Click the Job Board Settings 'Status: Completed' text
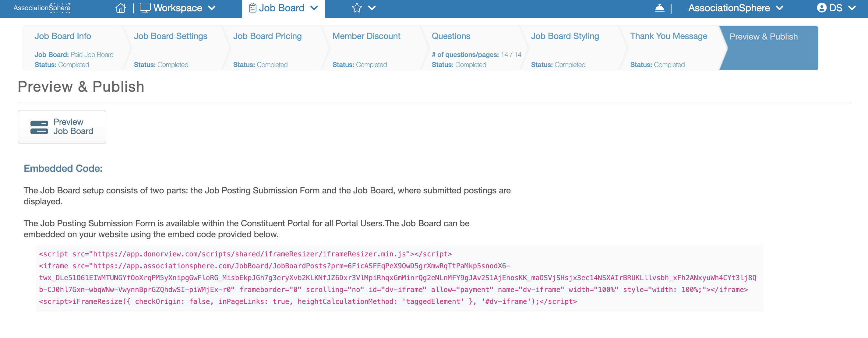 coord(161,65)
